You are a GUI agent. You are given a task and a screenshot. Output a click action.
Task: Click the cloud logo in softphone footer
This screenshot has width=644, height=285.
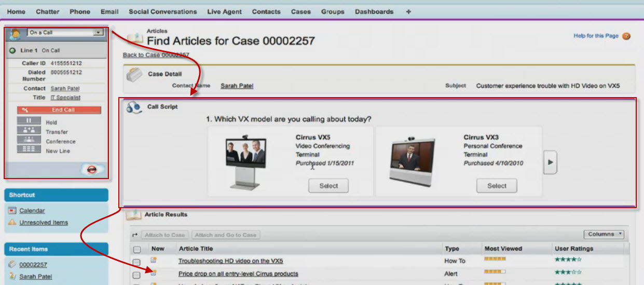92,169
